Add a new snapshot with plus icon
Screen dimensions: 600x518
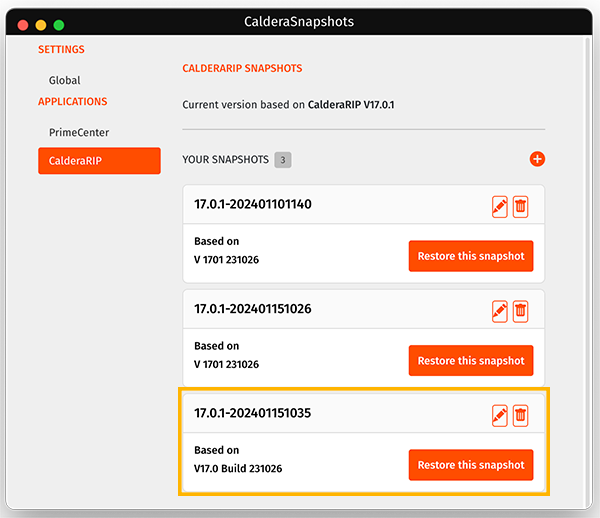click(x=537, y=159)
